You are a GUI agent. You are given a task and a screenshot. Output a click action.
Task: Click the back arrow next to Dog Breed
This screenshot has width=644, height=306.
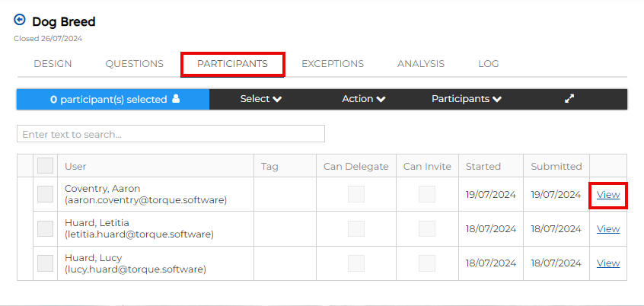pyautogui.click(x=20, y=21)
